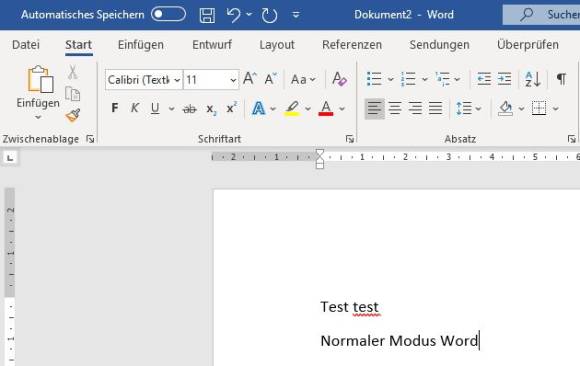
Task: Align text right
Action: (x=415, y=108)
